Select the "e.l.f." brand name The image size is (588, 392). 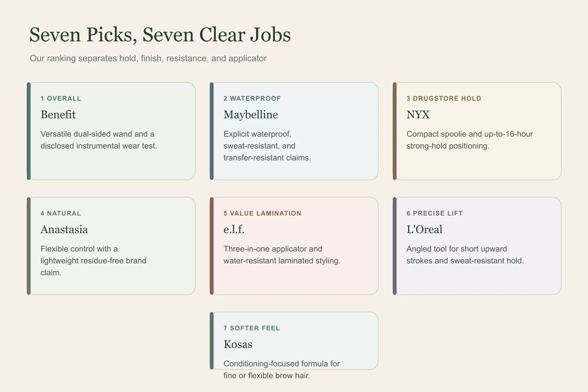pos(234,229)
